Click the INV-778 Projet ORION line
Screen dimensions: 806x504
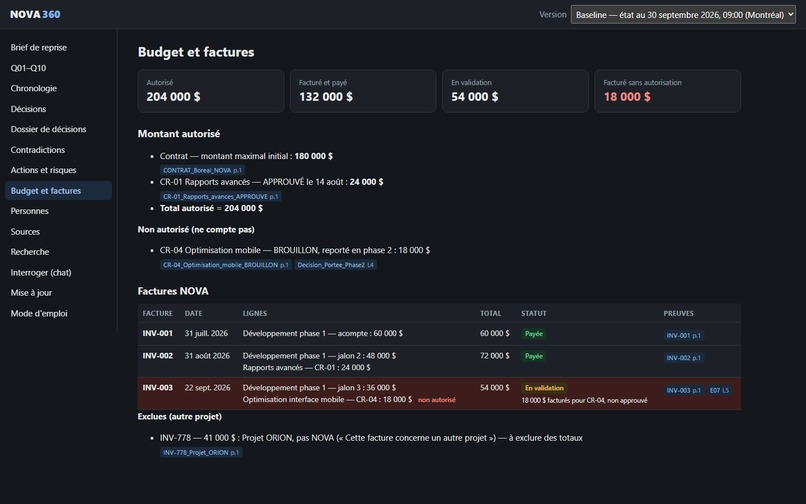(371, 438)
